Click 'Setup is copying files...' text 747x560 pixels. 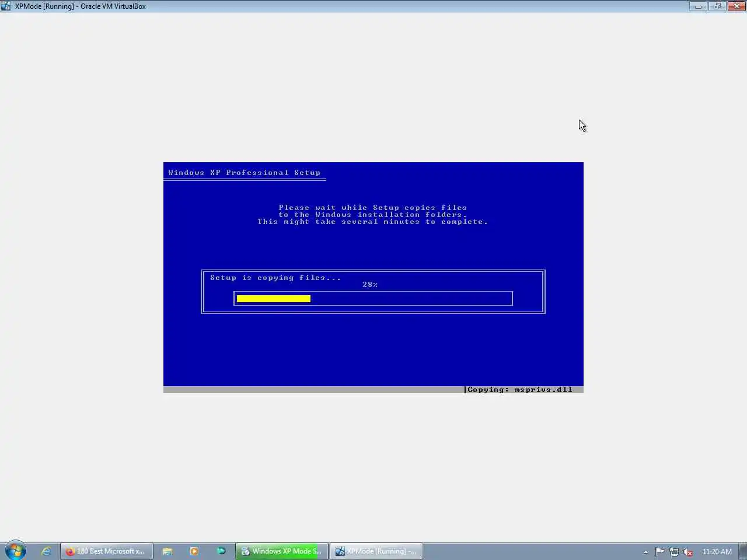(275, 278)
